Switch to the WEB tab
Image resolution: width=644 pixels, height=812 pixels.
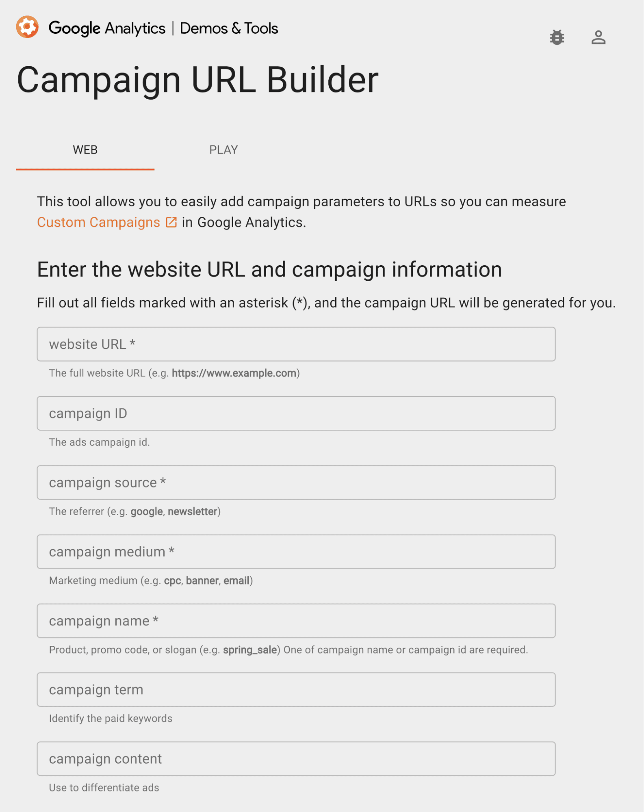pos(85,150)
